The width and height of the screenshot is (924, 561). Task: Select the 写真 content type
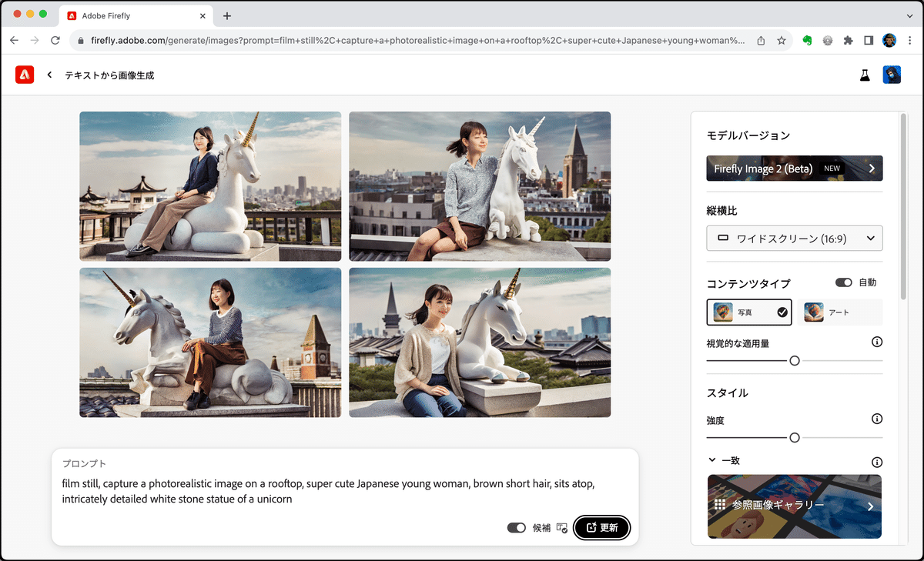click(x=749, y=312)
